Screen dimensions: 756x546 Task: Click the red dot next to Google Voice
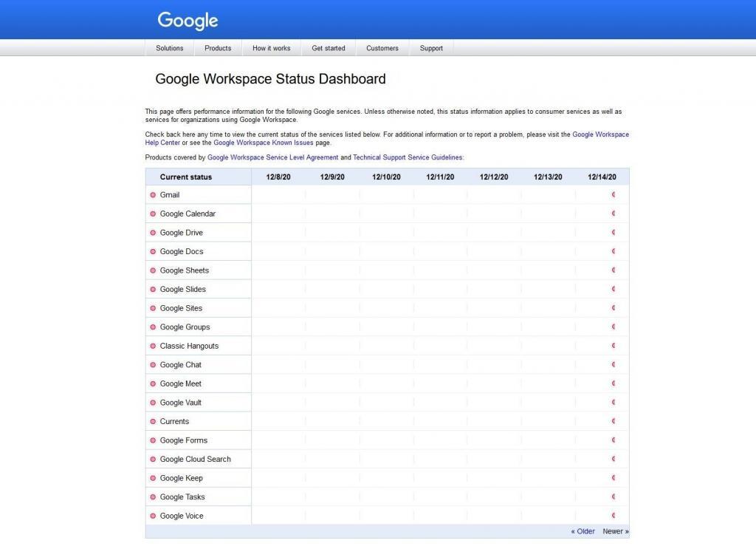click(153, 516)
